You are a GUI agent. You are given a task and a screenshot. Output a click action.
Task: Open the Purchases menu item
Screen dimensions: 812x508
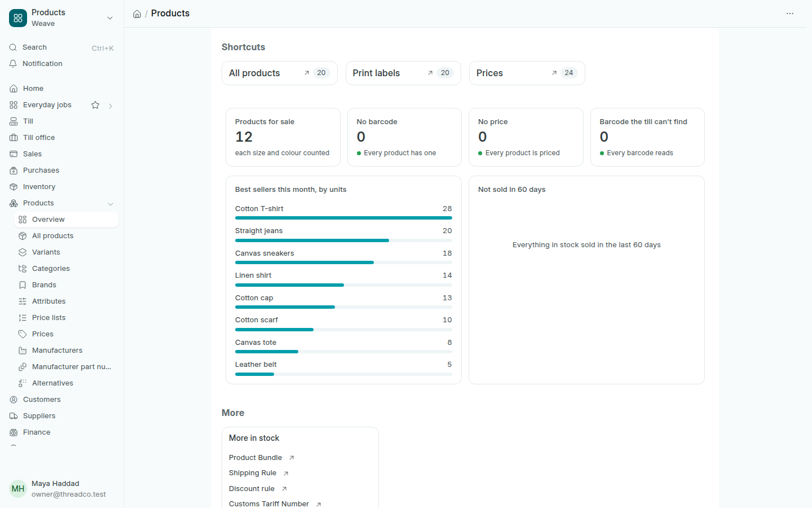(61, 170)
